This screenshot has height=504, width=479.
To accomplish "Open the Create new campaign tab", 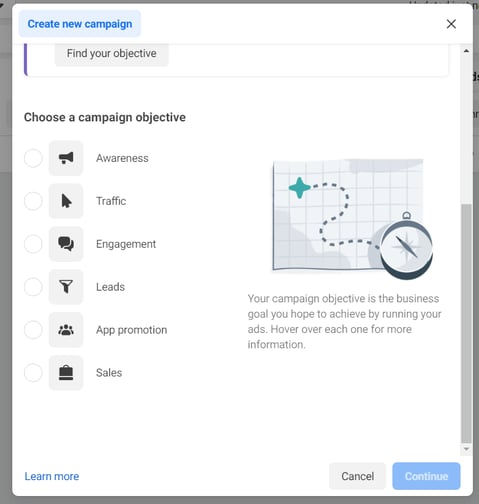I will click(x=80, y=24).
